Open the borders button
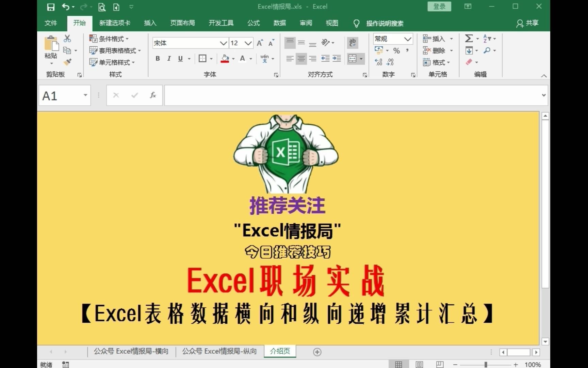 [x=202, y=59]
